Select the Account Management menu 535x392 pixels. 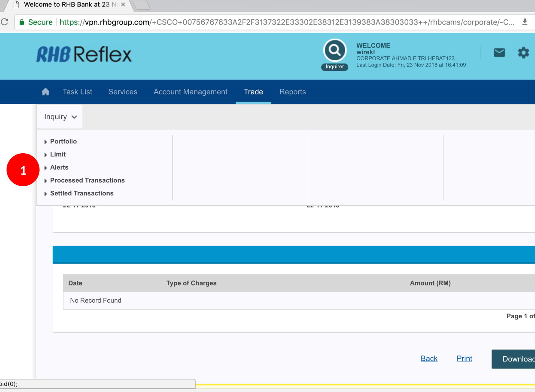coord(190,92)
